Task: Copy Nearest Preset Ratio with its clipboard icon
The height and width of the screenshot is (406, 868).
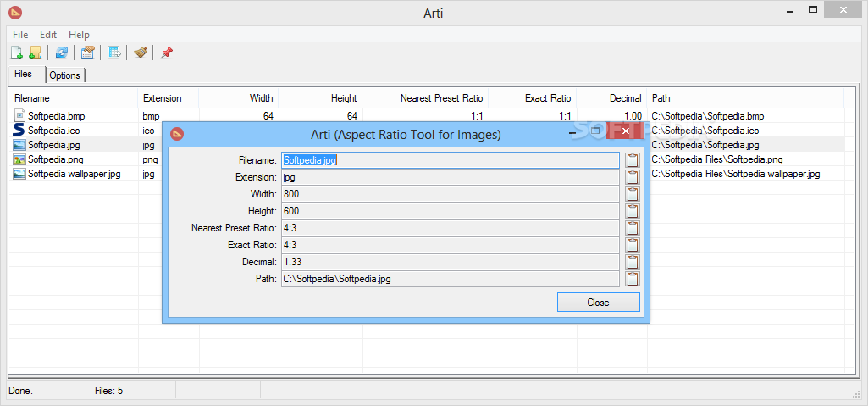Action: pos(633,228)
